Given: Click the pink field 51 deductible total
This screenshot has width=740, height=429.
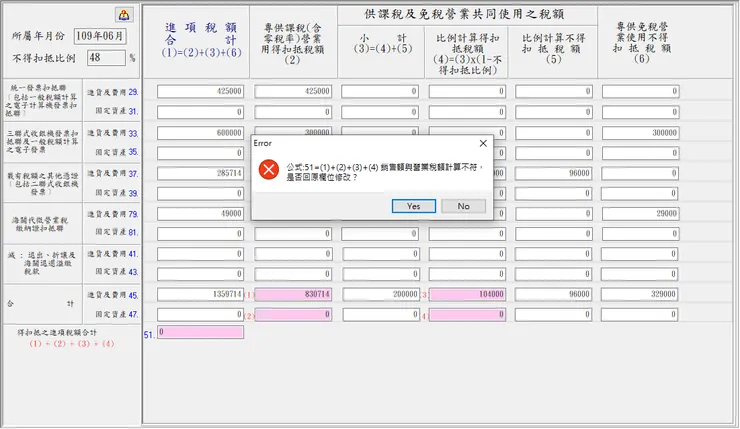Looking at the screenshot, I should [x=201, y=332].
